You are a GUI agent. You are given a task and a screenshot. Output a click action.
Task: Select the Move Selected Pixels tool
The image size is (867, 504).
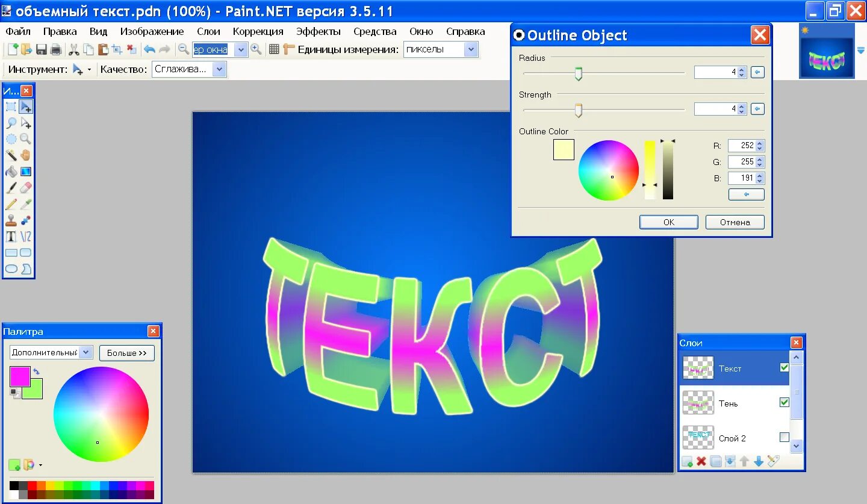[x=26, y=107]
